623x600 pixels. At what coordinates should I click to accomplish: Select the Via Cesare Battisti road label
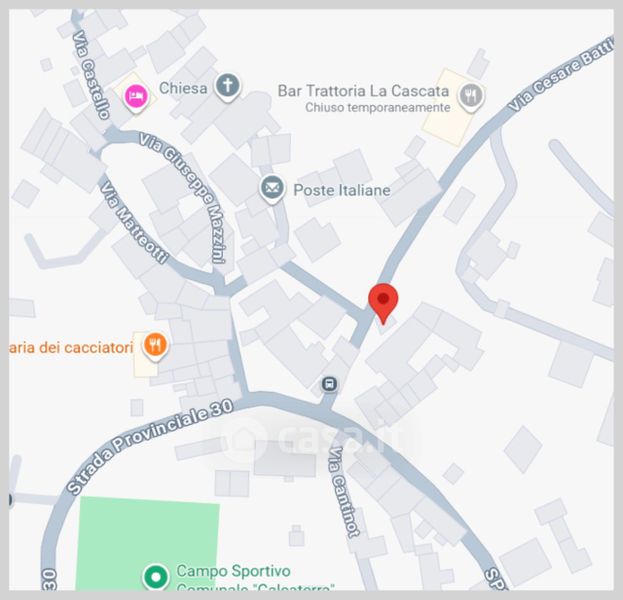pos(561,76)
